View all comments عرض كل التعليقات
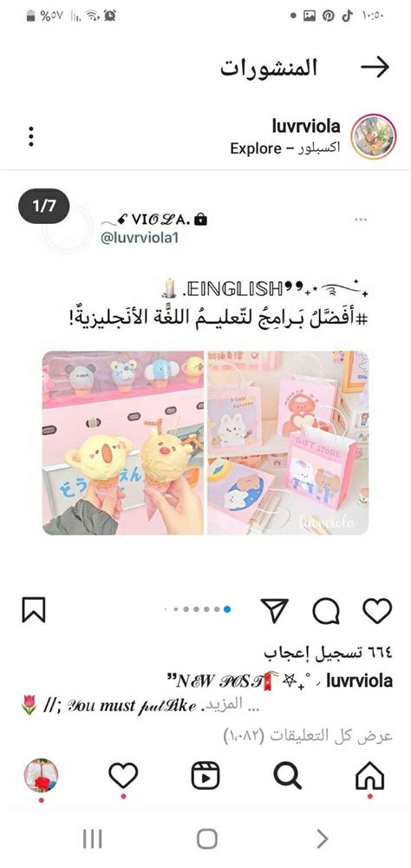 coord(308,736)
